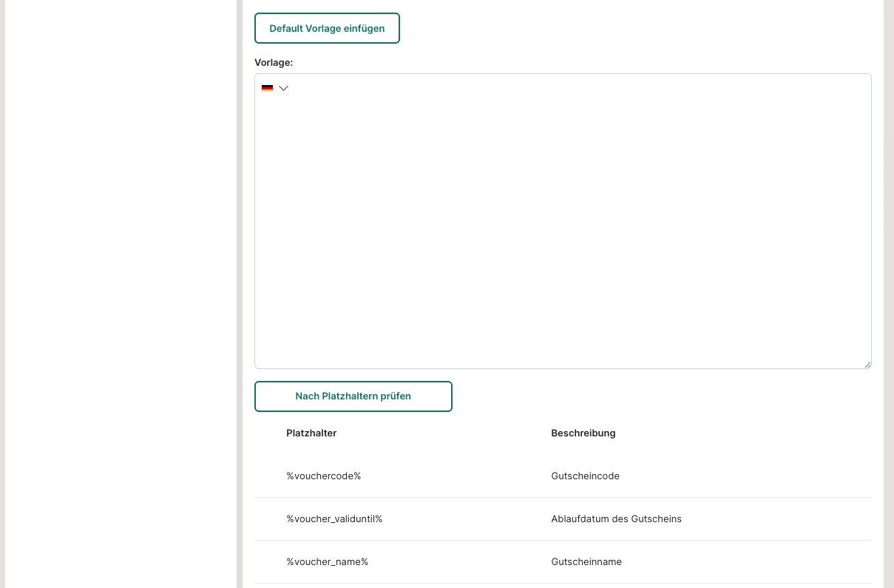The image size is (894, 588).
Task: Click the Gutscheincode description cell
Action: (x=585, y=476)
